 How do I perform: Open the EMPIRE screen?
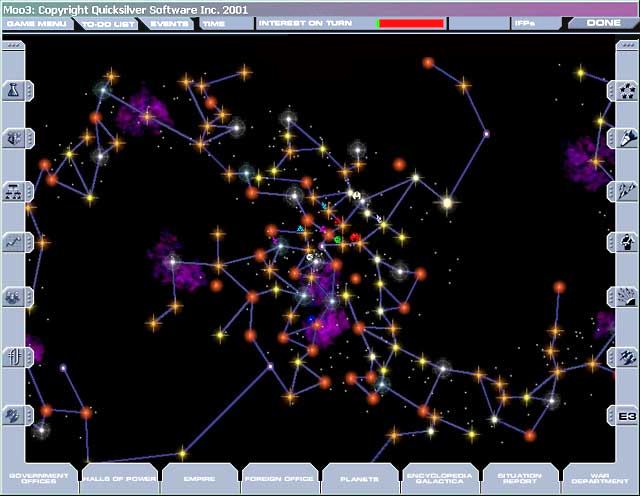[x=200, y=478]
